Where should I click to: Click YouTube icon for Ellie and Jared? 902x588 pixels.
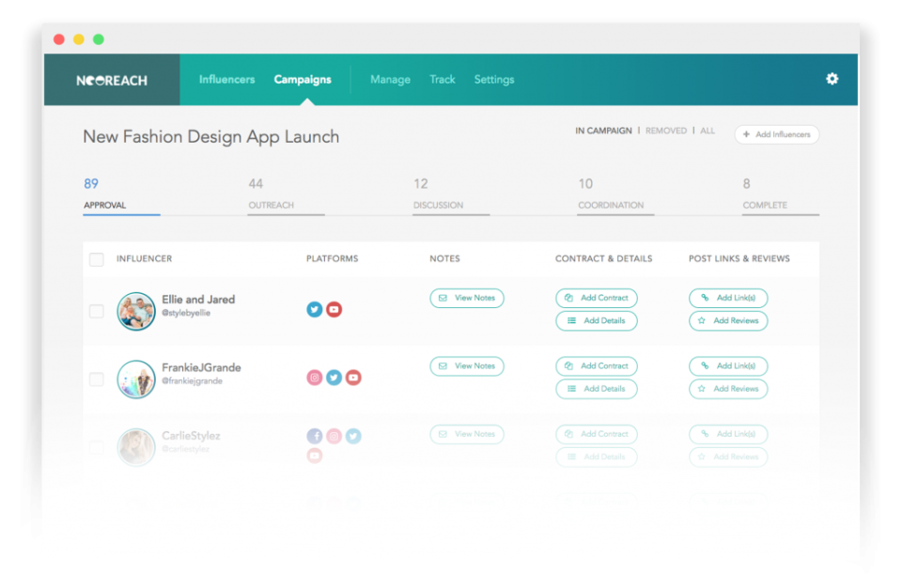coord(334,310)
